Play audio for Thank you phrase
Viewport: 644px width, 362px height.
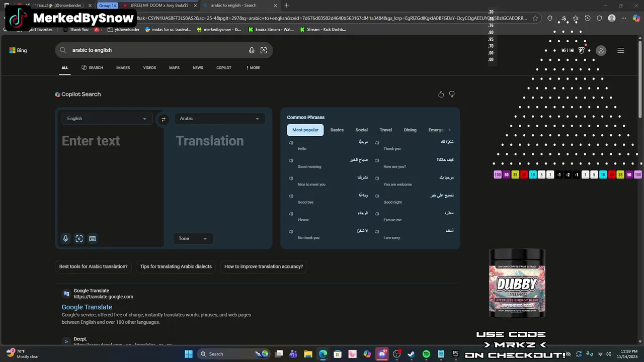pos(377,143)
